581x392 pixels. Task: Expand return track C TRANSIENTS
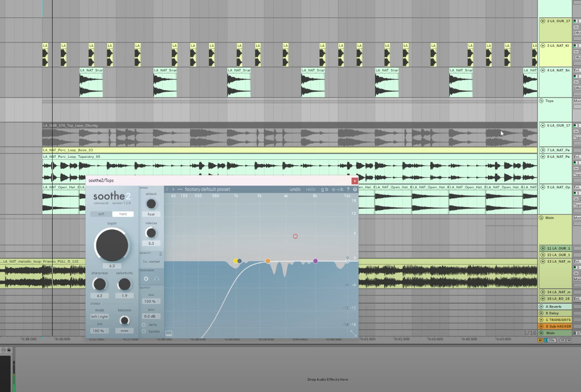pyautogui.click(x=541, y=320)
